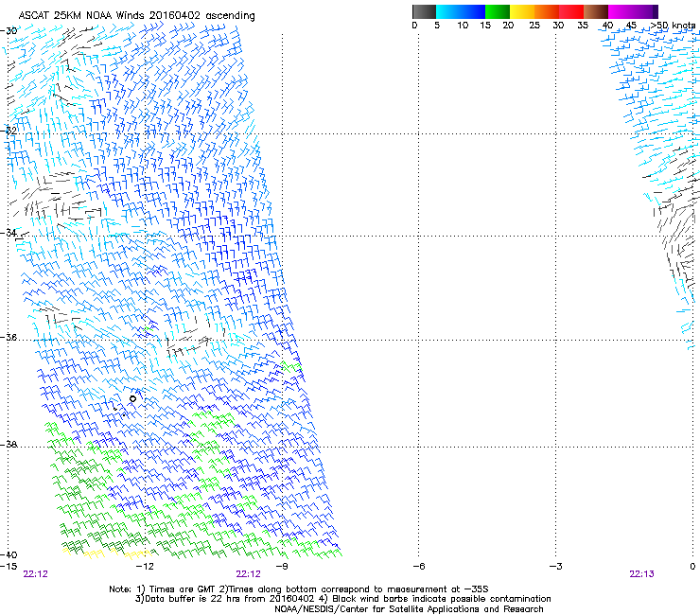Click the purple 22:13 timestamp
The height and width of the screenshot is (615, 700).
click(x=641, y=574)
